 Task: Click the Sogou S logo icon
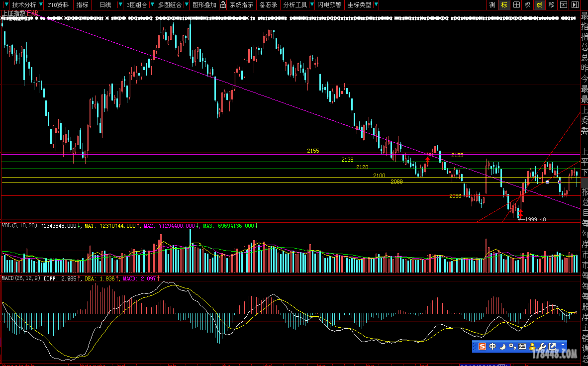coord(482,346)
